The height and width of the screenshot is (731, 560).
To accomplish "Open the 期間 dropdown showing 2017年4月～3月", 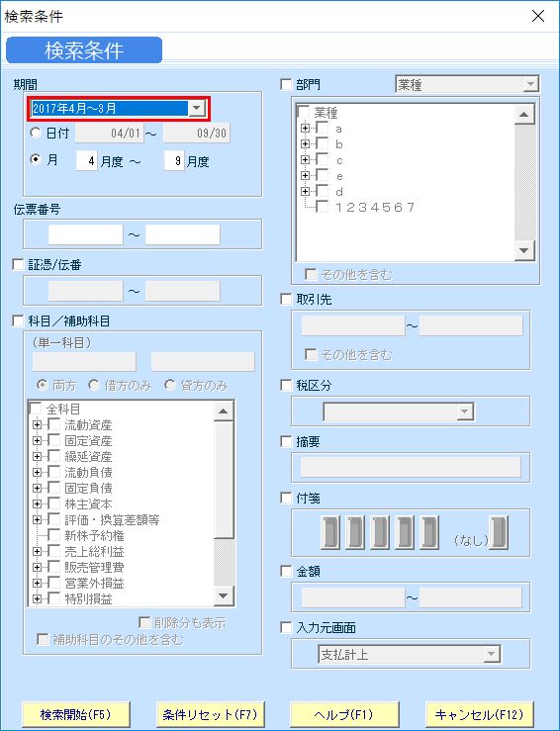I will (197, 108).
